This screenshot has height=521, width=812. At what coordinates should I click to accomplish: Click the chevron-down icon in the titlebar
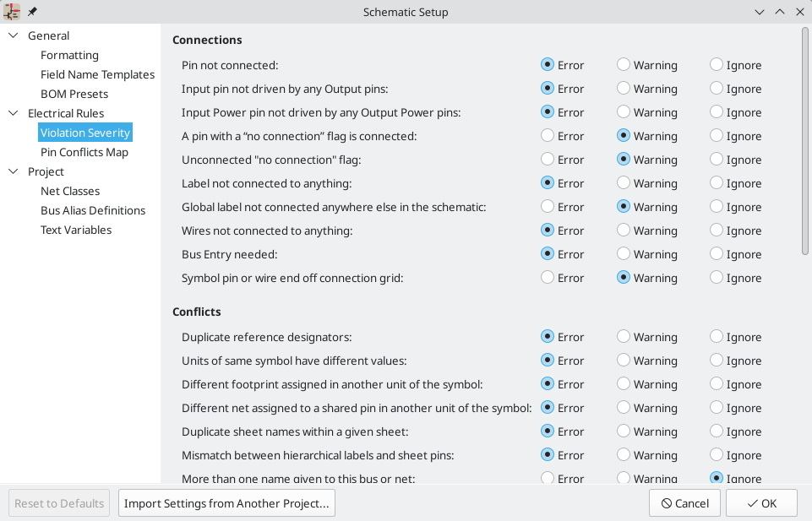pos(759,12)
